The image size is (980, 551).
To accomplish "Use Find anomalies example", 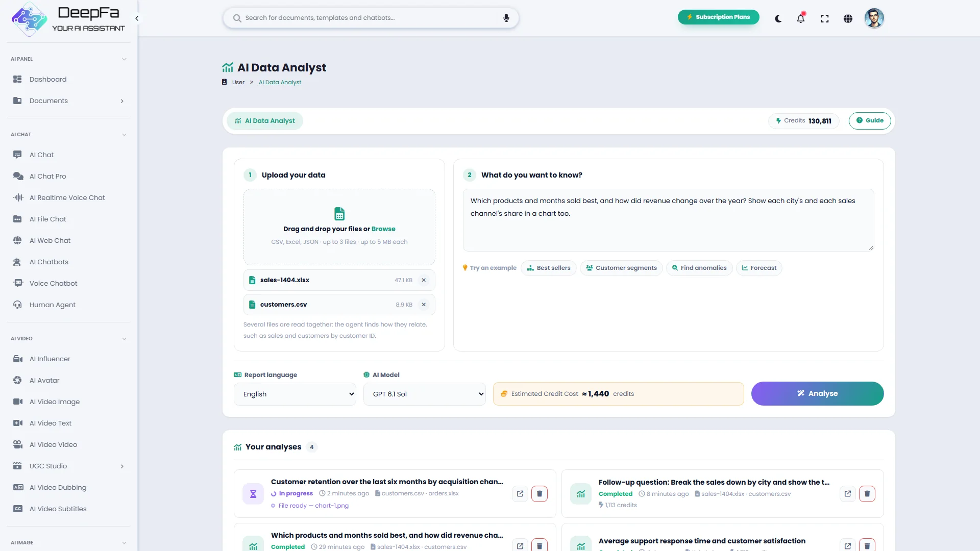I will pyautogui.click(x=699, y=268).
